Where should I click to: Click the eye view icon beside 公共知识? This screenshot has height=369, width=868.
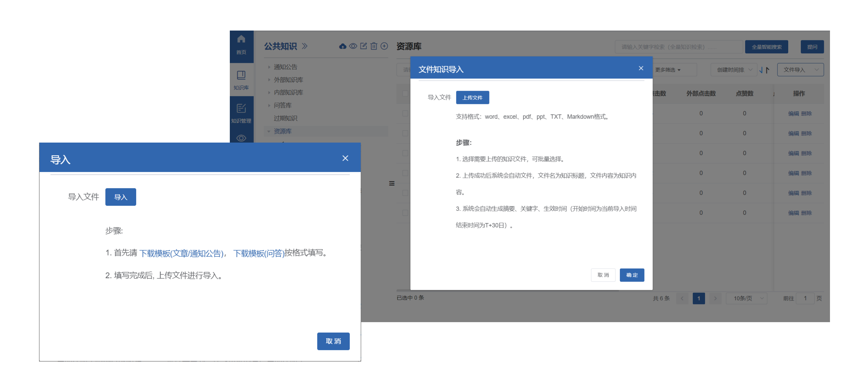tap(353, 46)
